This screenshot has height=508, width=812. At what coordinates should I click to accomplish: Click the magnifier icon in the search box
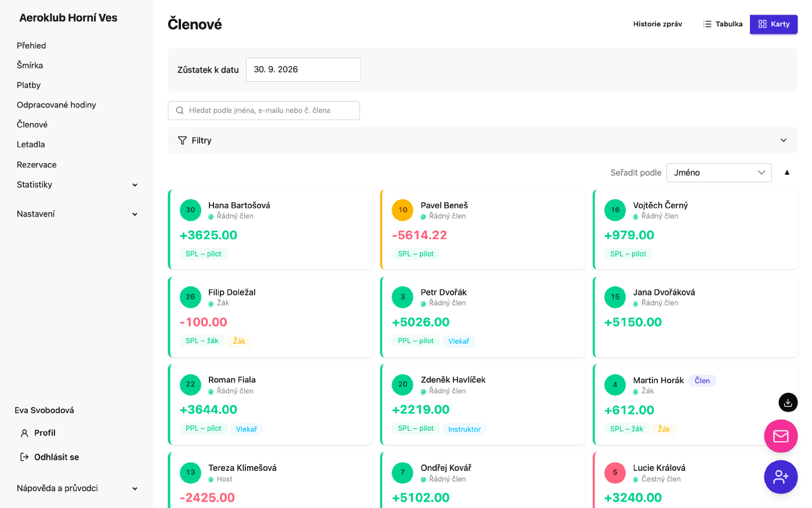pos(180,110)
